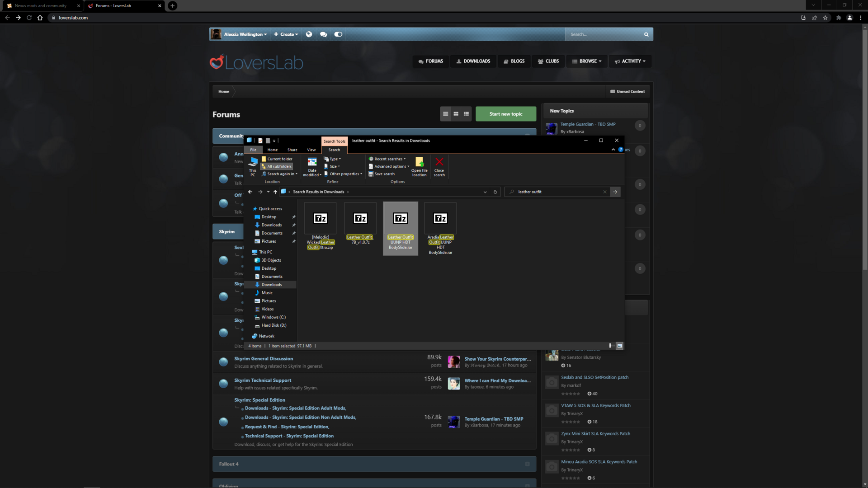Open Quick access in navigation pane
The height and width of the screenshot is (488, 868).
coord(270,209)
